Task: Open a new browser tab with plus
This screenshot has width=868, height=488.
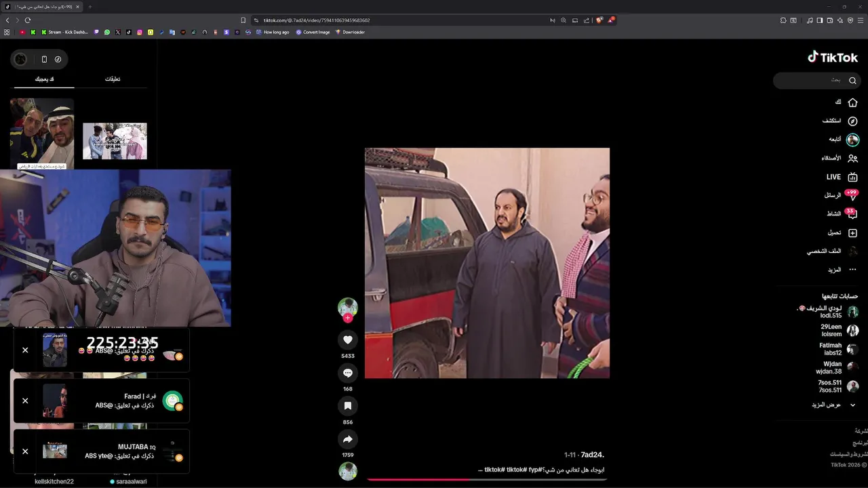Action: pos(90,7)
